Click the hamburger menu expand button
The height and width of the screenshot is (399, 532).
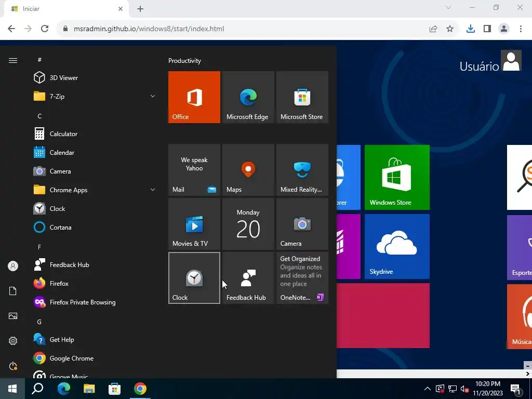click(13, 60)
